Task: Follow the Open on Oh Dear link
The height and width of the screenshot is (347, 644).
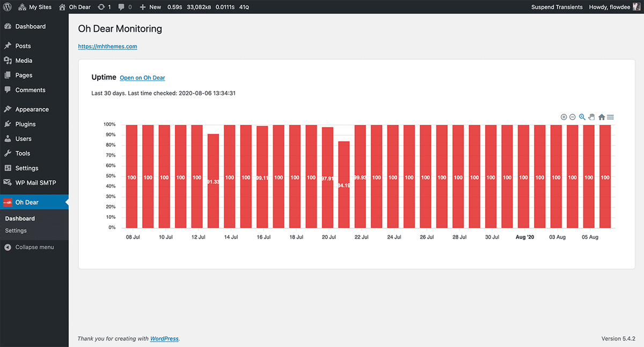Action: pos(142,78)
